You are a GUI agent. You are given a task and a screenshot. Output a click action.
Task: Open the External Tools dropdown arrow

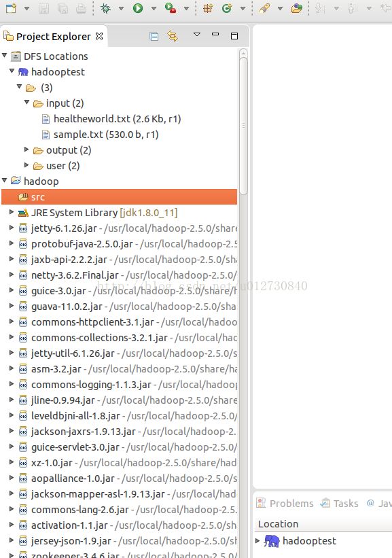[x=186, y=8]
